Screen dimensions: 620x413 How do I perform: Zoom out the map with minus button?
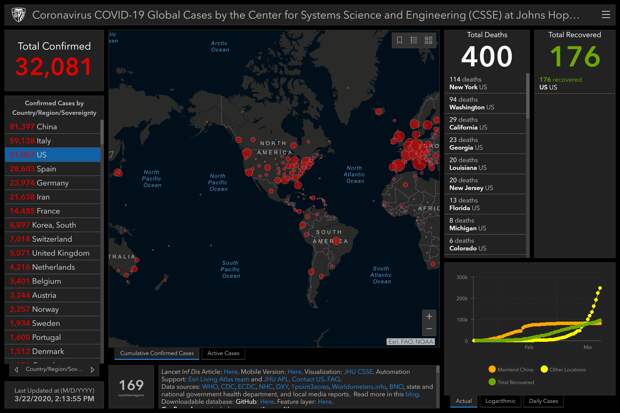[x=429, y=329]
